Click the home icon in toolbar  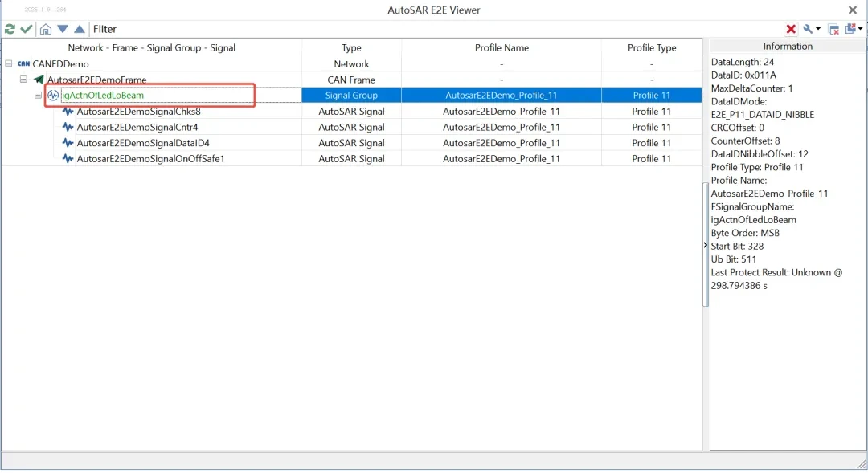[x=45, y=29]
